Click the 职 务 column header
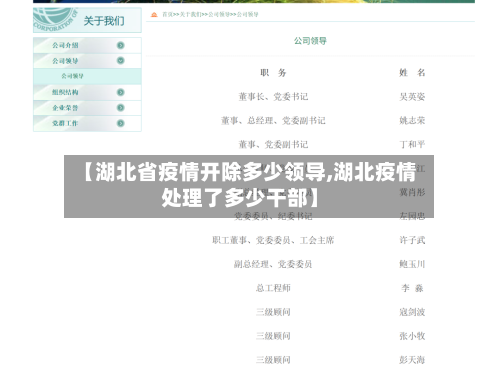 [273, 73]
